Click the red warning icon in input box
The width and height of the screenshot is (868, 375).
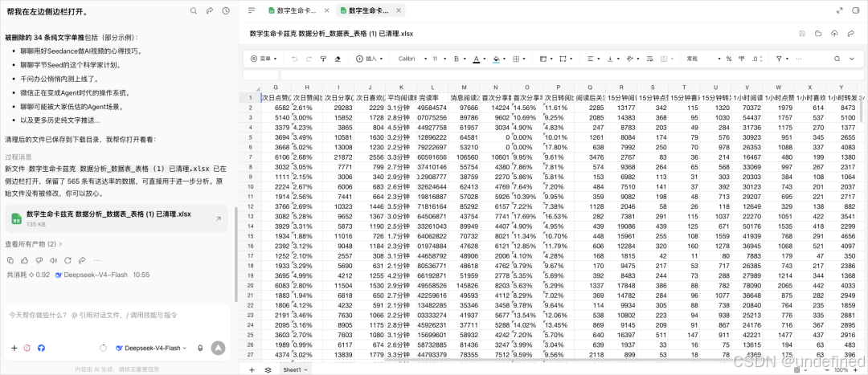click(x=27, y=348)
